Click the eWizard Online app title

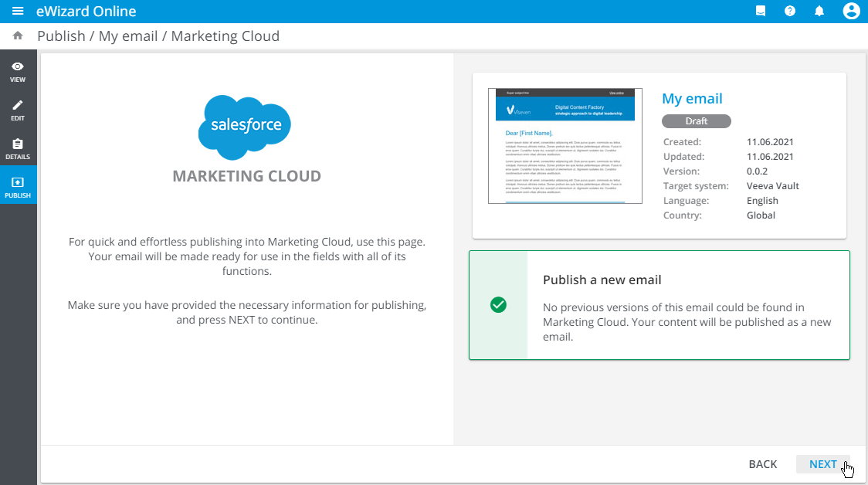[x=86, y=11]
